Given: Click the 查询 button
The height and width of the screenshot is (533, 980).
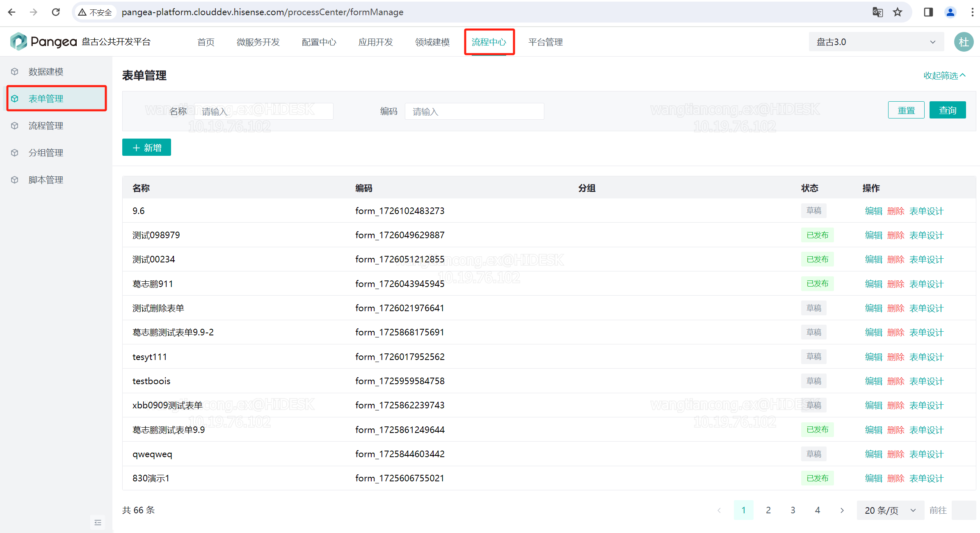Looking at the screenshot, I should tap(948, 110).
